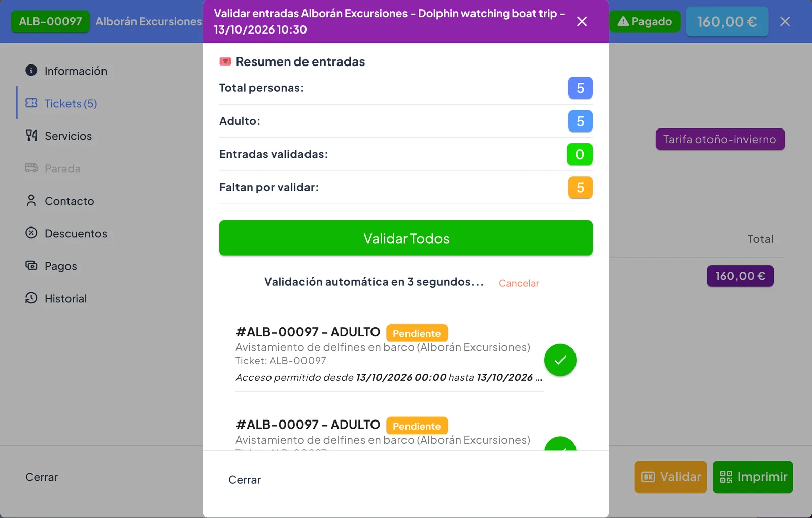Click Cerrar at the bottom of the dialog

[245, 480]
